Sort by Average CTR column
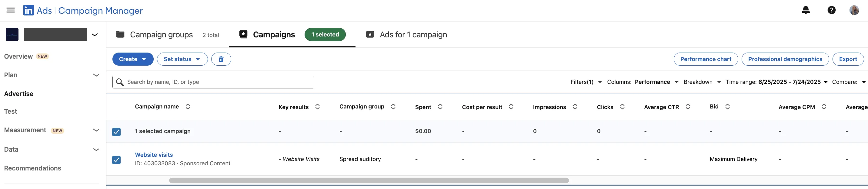This screenshot has height=189, width=868. 688,107
